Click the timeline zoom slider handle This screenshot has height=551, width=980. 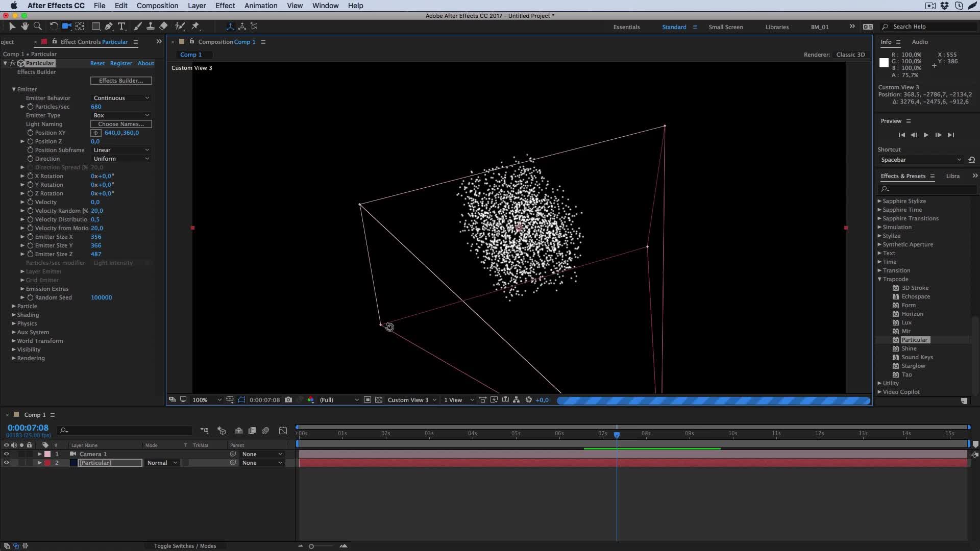311,546
